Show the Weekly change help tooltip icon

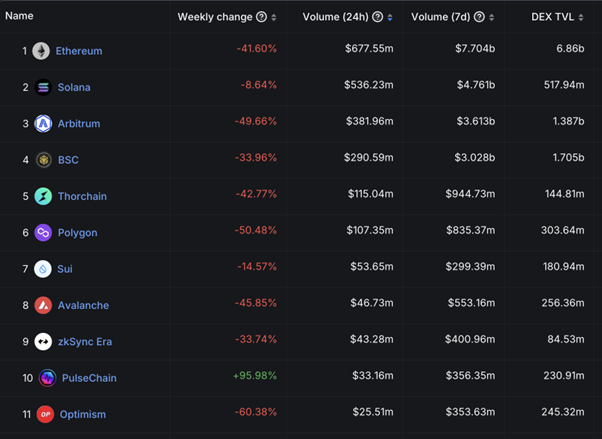tap(261, 17)
